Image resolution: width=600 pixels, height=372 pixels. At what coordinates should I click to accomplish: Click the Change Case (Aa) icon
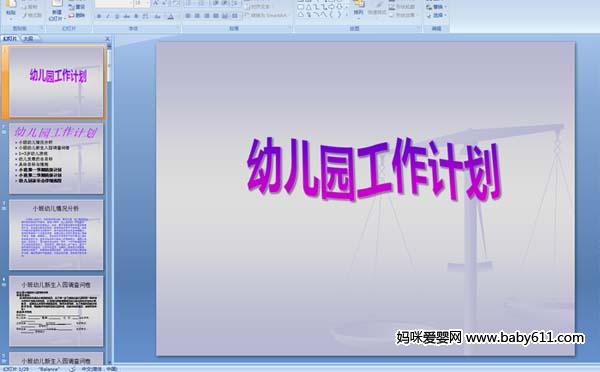point(158,16)
